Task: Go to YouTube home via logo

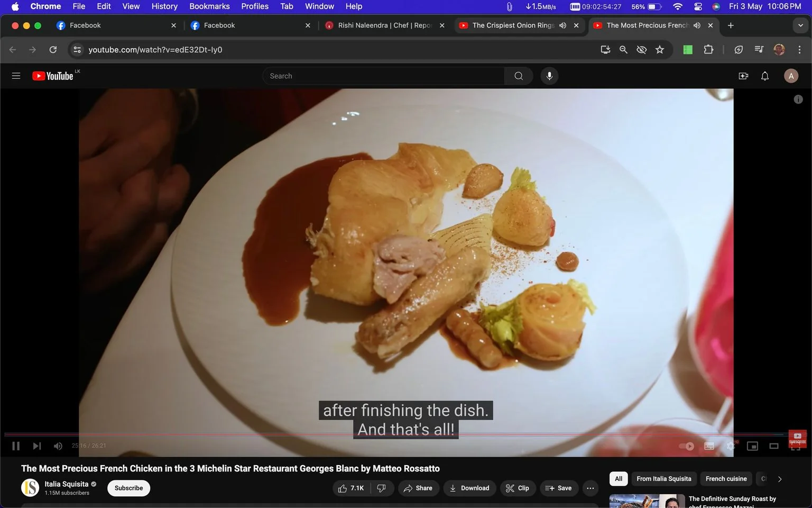Action: pyautogui.click(x=53, y=76)
